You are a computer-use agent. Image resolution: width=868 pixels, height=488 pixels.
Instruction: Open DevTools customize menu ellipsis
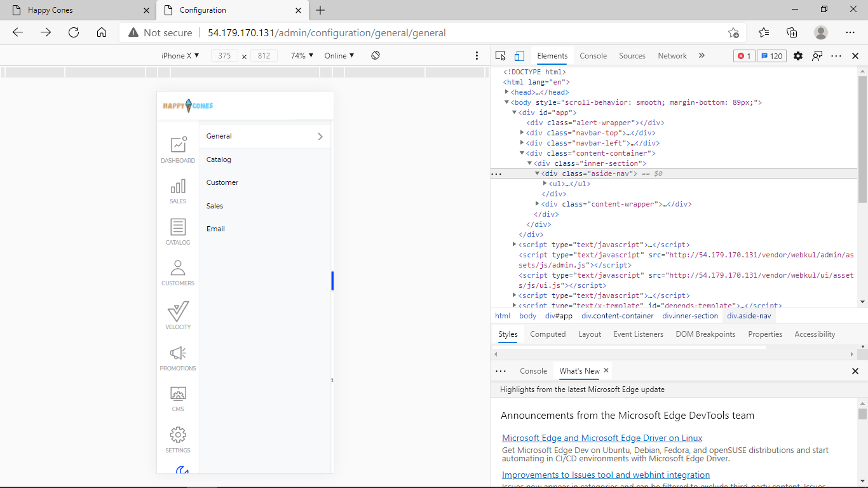coord(836,56)
